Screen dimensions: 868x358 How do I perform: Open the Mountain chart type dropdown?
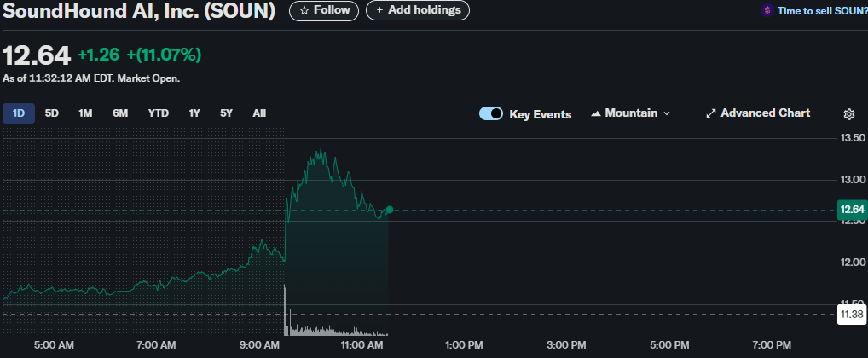630,113
